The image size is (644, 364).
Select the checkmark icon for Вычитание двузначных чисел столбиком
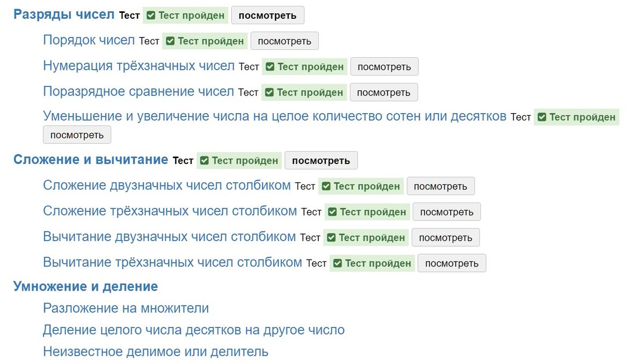[331, 237]
